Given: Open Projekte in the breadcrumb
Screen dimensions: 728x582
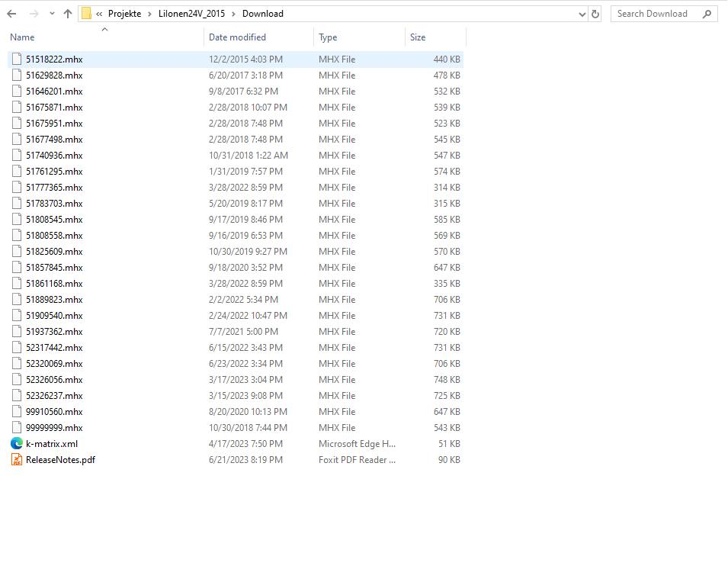Looking at the screenshot, I should (x=124, y=14).
